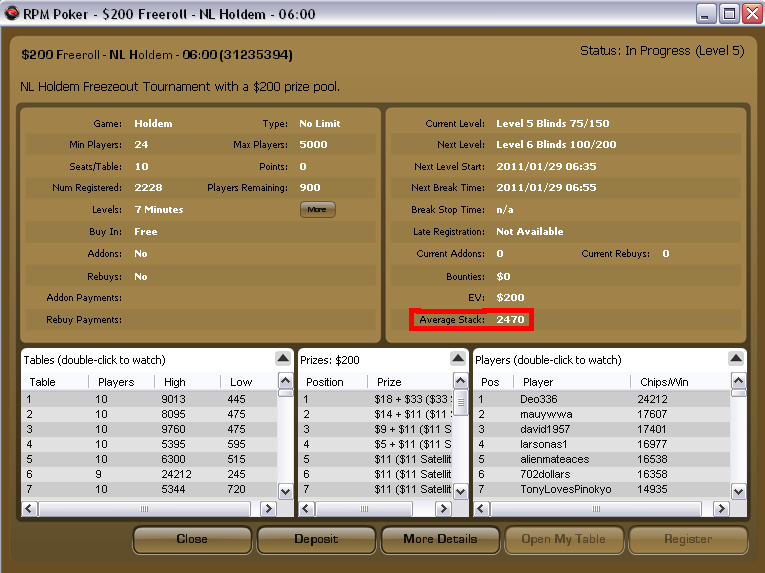Sort tables by the Low column header
Screen dimensions: 765x573
(x=249, y=382)
